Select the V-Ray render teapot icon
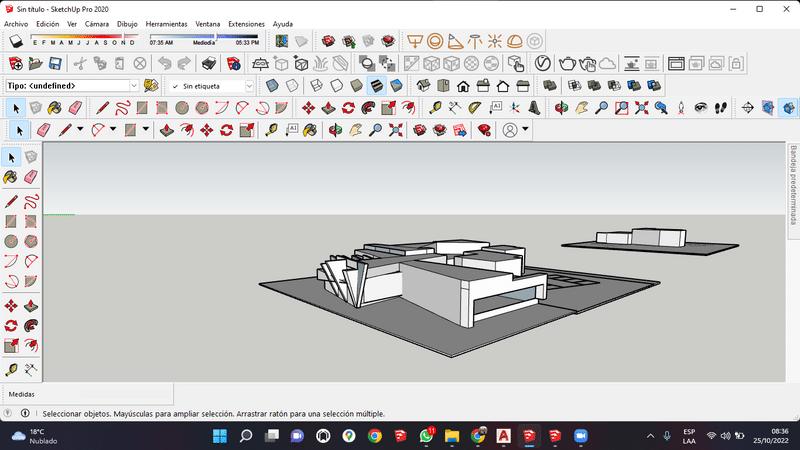 (x=568, y=63)
